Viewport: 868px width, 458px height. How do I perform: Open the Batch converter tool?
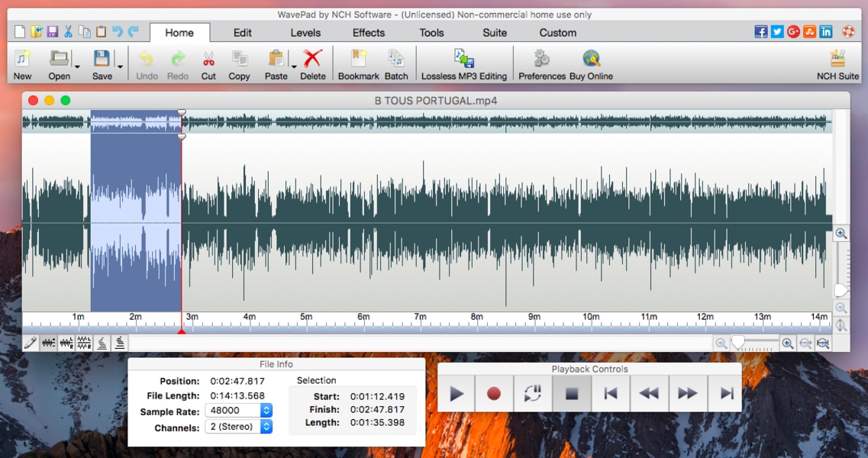click(x=396, y=64)
